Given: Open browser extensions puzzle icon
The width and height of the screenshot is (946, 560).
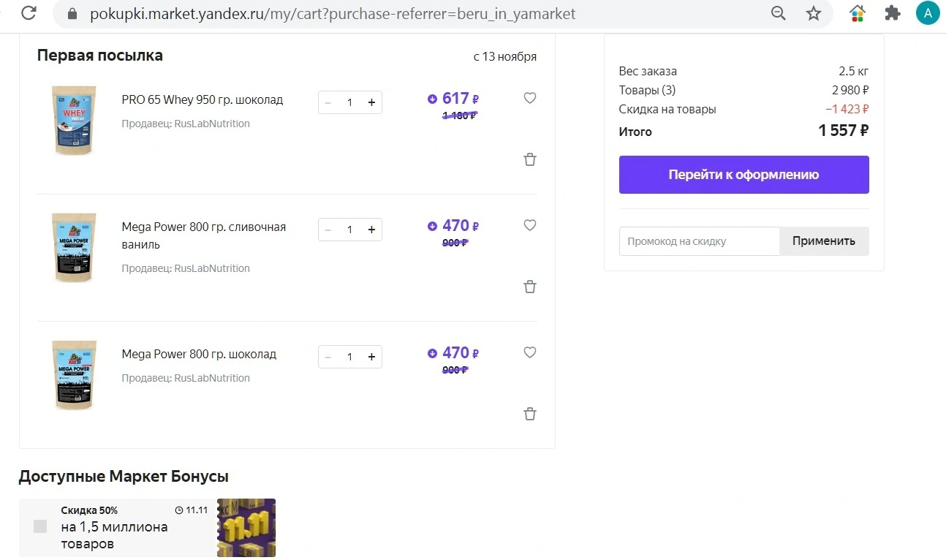Looking at the screenshot, I should pyautogui.click(x=892, y=13).
